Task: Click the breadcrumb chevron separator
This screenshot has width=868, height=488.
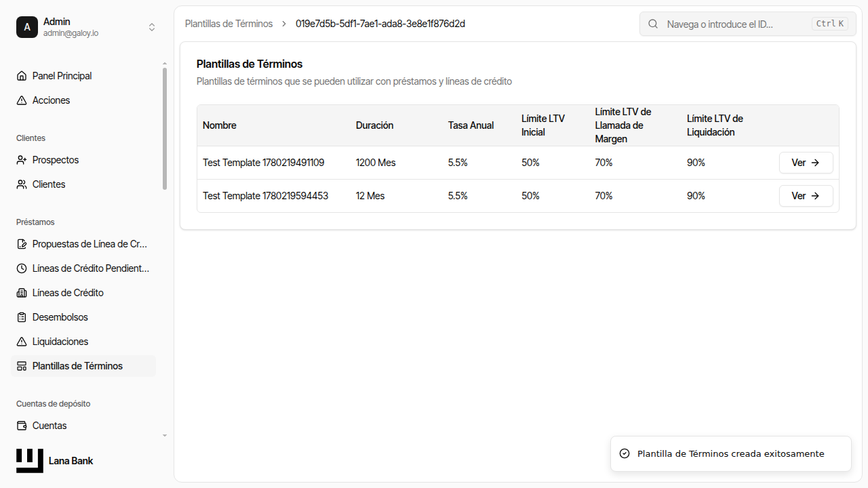Action: 284,24
